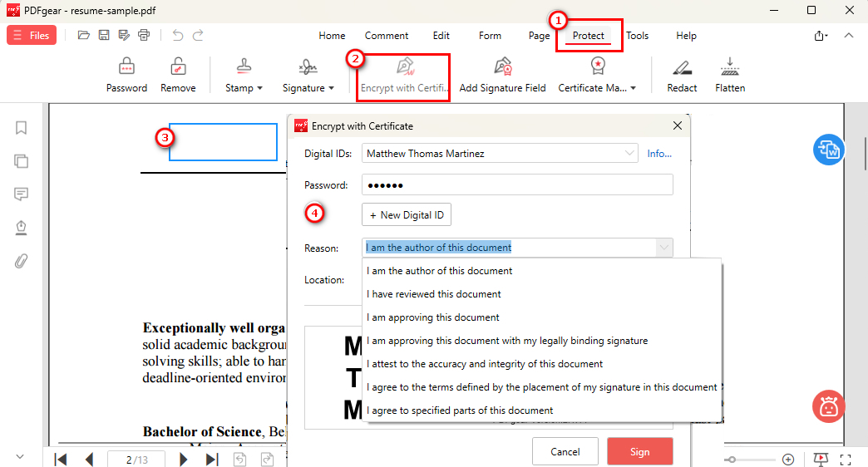Click the Password protect tool
Screen dimensions: 868x467
point(126,75)
